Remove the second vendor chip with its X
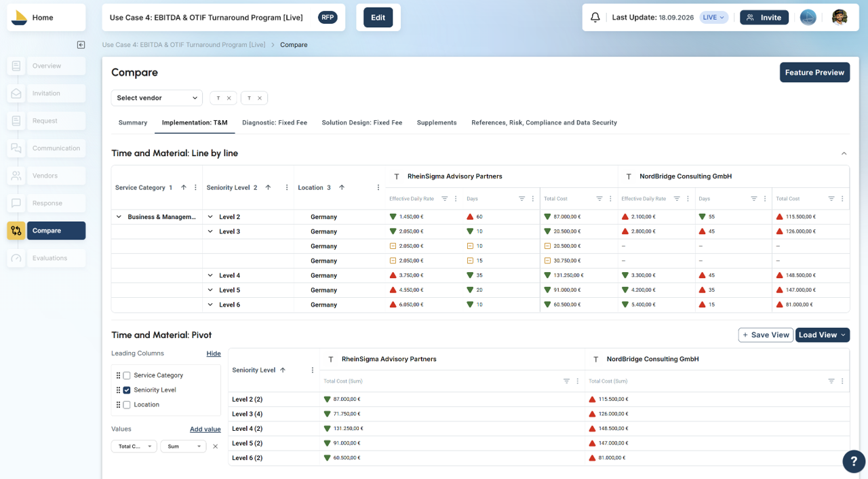This screenshot has height=479, width=868. [260, 98]
